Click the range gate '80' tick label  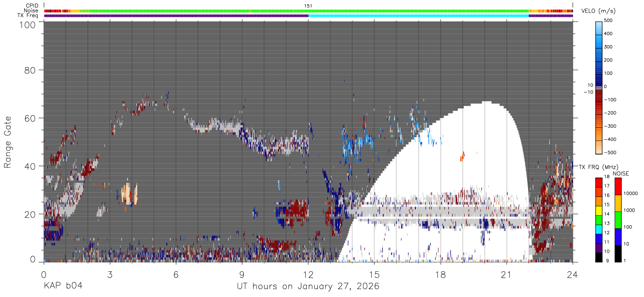31,70
